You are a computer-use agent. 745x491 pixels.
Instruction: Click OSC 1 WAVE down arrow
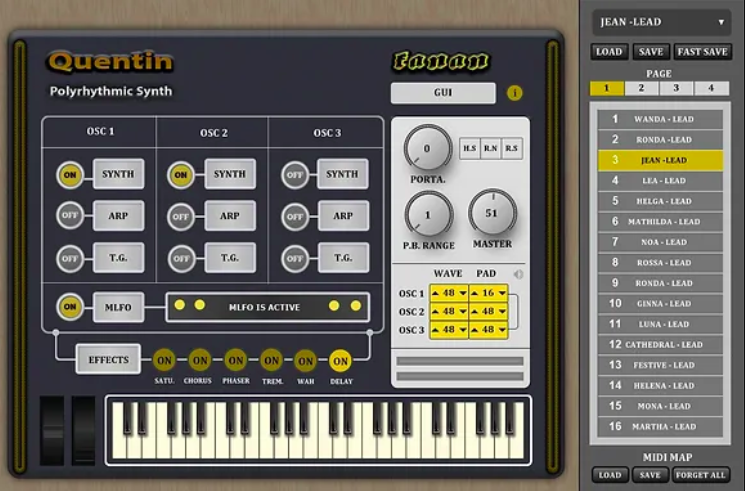463,293
